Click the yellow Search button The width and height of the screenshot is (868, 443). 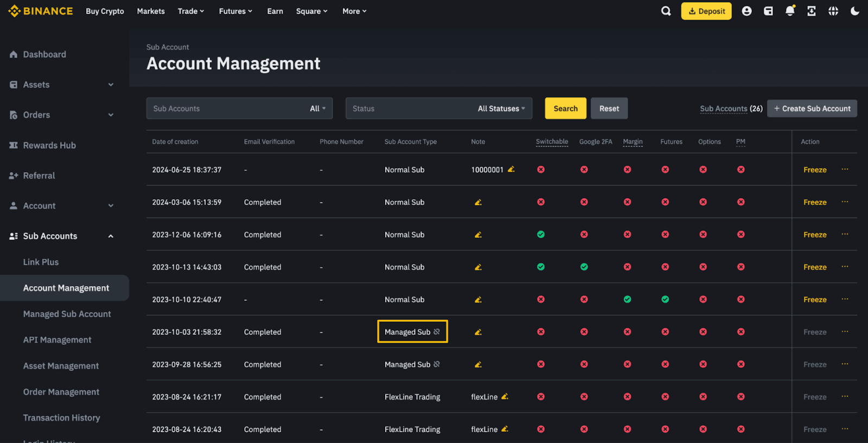pos(565,109)
